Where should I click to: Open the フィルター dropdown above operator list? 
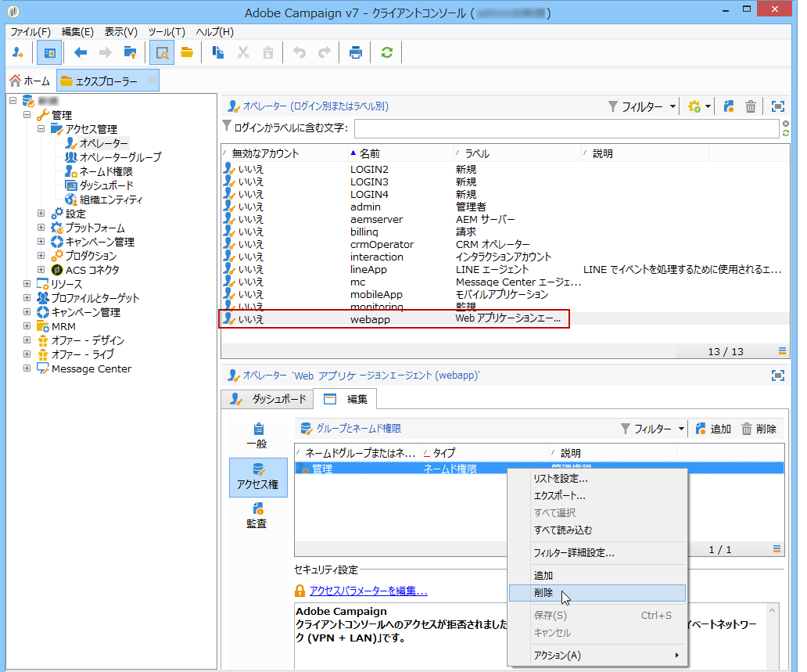[x=642, y=106]
